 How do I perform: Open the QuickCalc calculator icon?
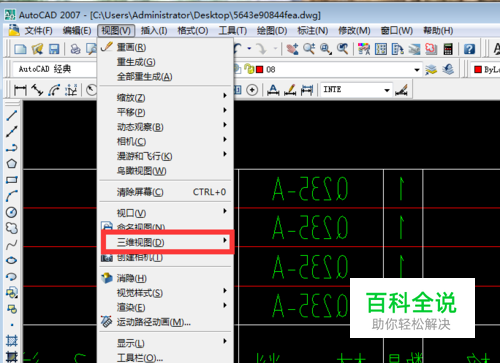pos(448,49)
